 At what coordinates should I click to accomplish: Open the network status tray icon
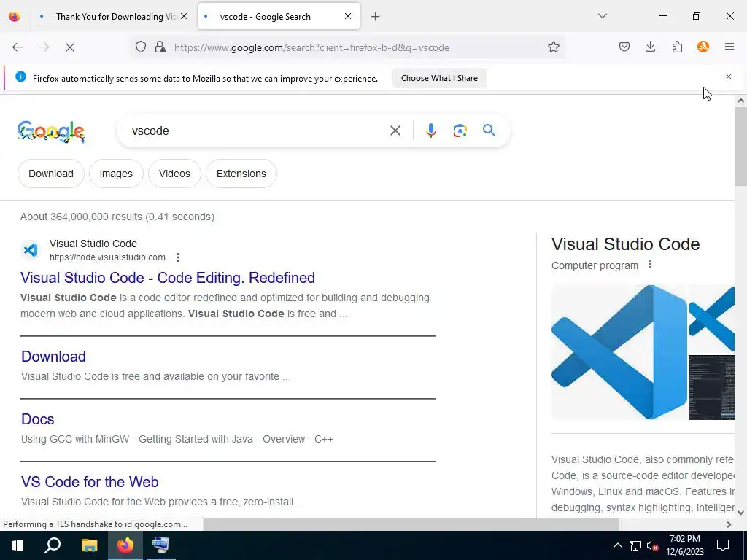[x=635, y=545]
